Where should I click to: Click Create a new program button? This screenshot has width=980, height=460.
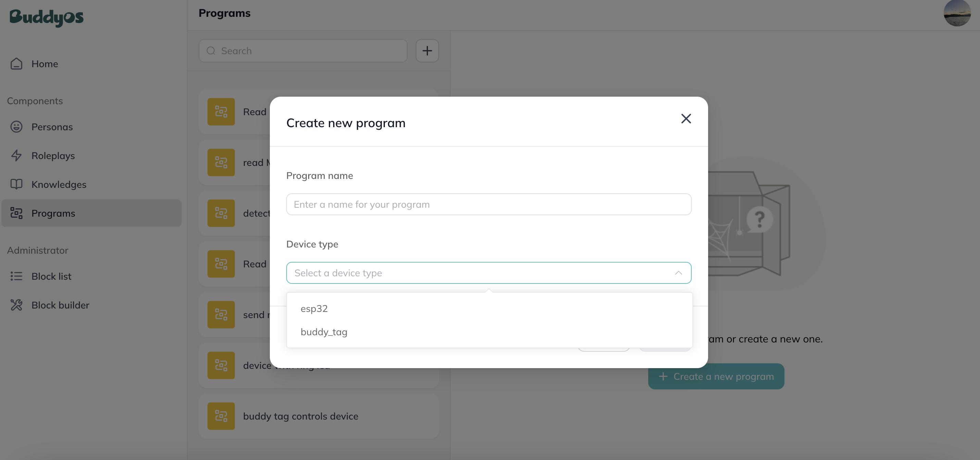[716, 377]
